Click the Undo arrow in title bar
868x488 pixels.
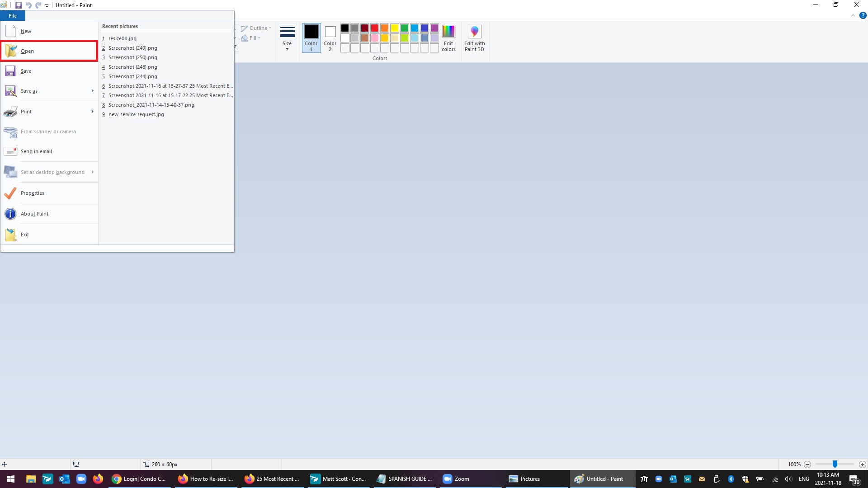(x=28, y=5)
